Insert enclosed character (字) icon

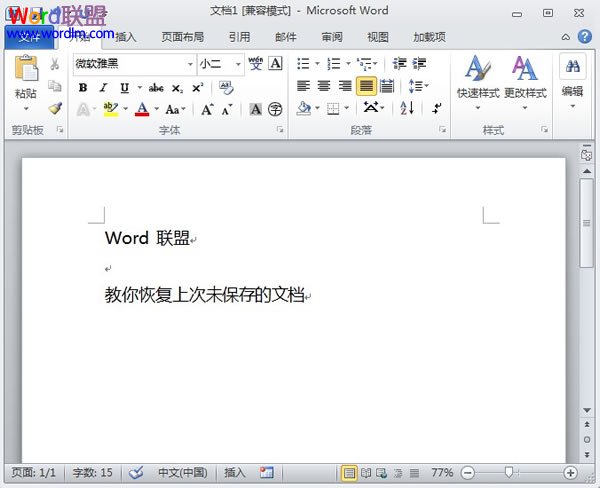[x=275, y=109]
